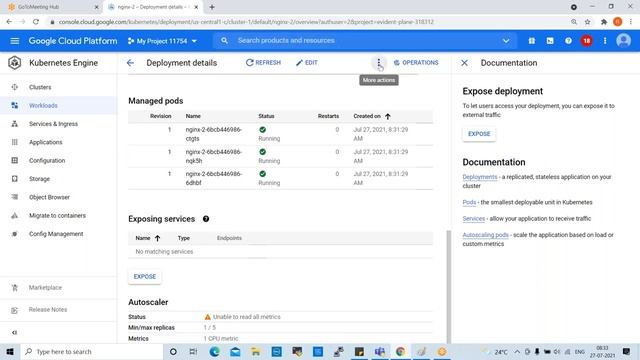Go back with the Deployment details arrow
The image size is (640, 360).
(x=130, y=63)
